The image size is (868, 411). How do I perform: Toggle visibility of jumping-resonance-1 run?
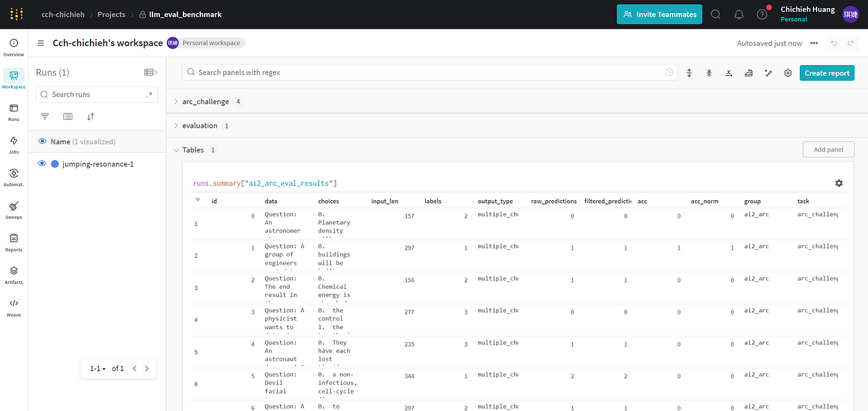42,164
